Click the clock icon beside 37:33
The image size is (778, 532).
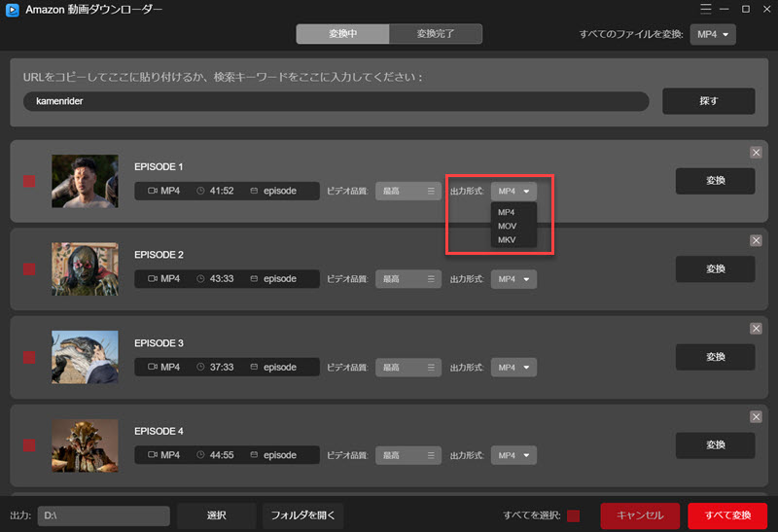point(200,367)
